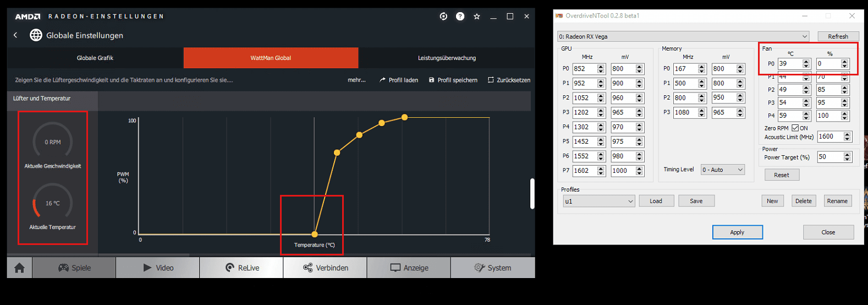Open the ReLive section

tap(241, 268)
